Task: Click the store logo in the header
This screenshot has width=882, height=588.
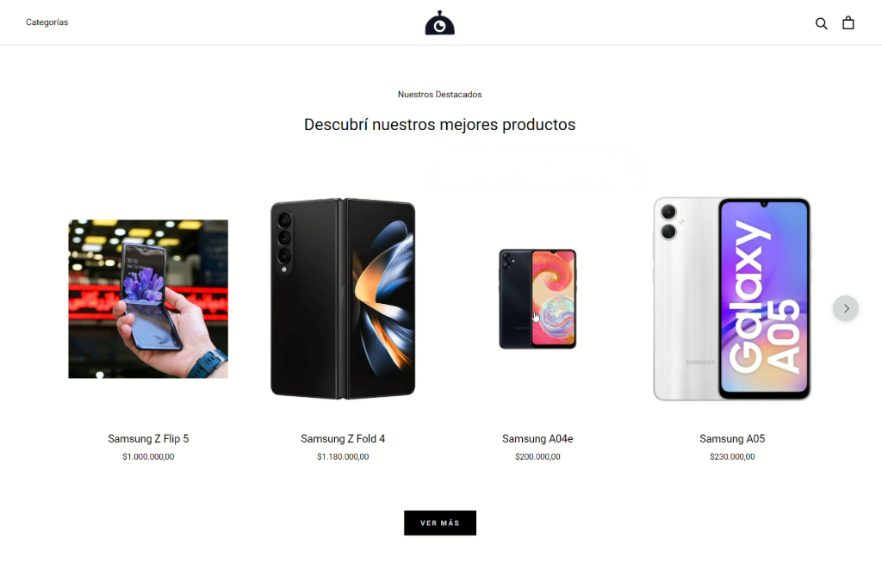Action: 440,23
